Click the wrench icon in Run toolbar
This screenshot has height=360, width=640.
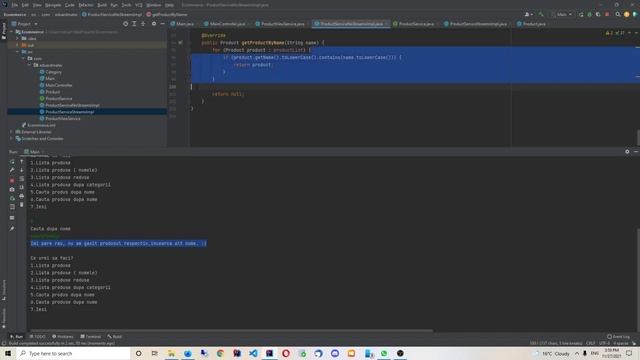coord(12,171)
